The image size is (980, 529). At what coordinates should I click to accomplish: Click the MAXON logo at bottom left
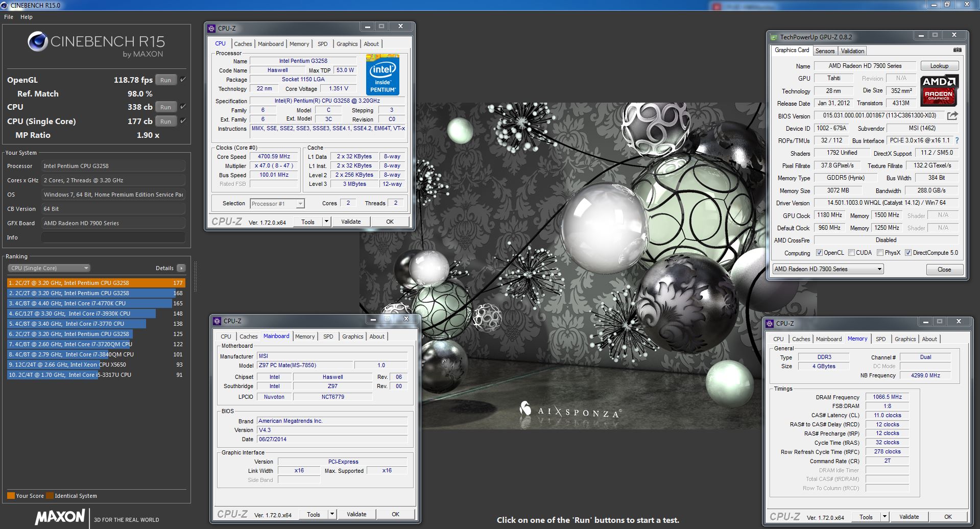(x=60, y=517)
